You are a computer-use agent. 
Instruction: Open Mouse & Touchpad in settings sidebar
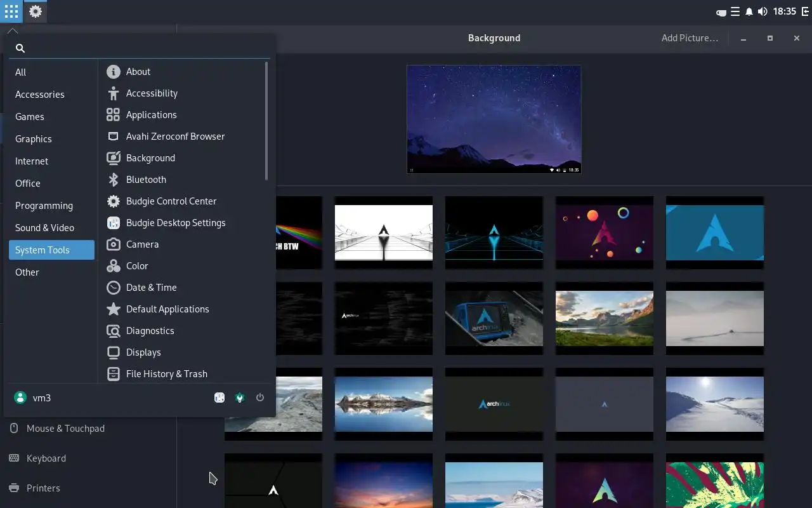pyautogui.click(x=88, y=429)
